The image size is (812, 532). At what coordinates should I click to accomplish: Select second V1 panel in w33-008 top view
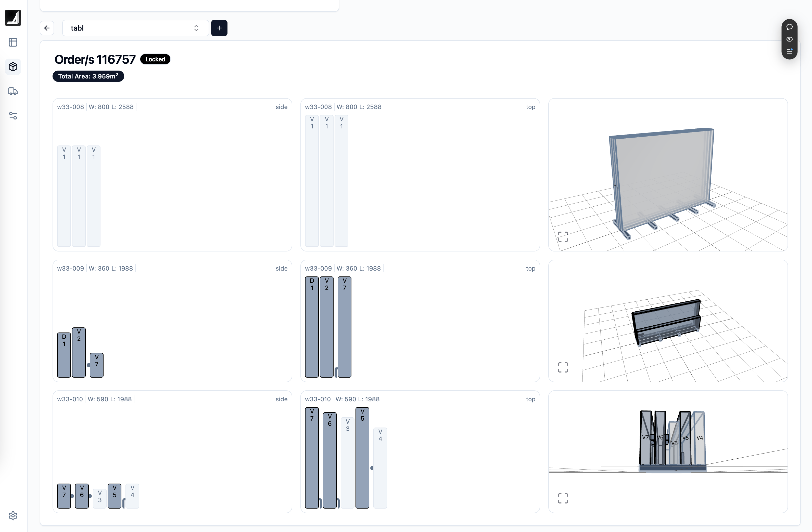coord(327,181)
